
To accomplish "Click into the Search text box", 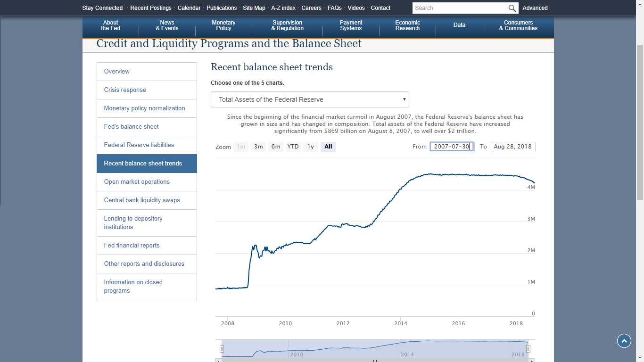I will (460, 8).
